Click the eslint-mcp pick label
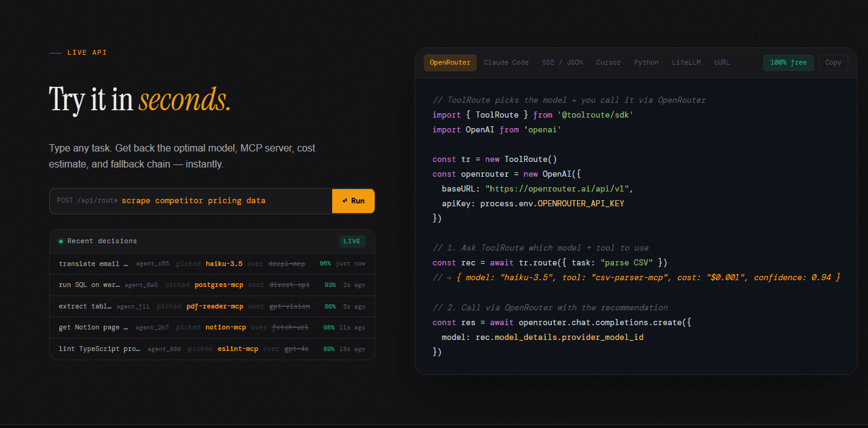Image resolution: width=868 pixels, height=428 pixels. point(238,349)
